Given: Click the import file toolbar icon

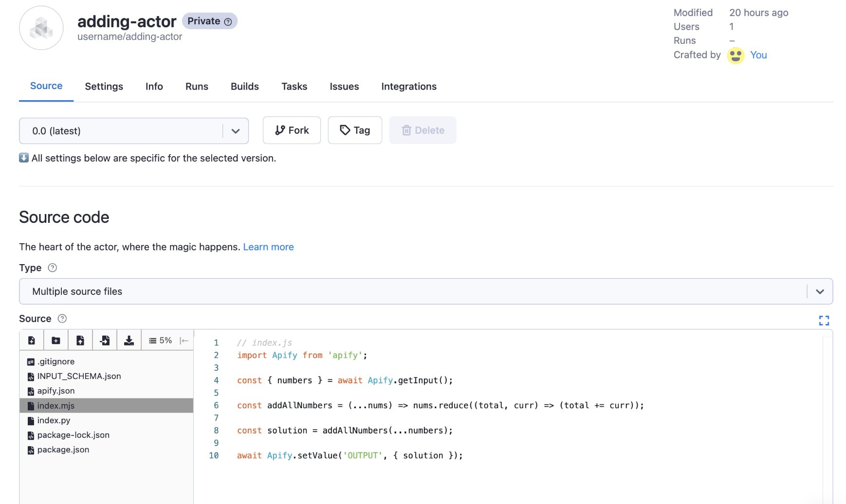Looking at the screenshot, I should tap(104, 340).
